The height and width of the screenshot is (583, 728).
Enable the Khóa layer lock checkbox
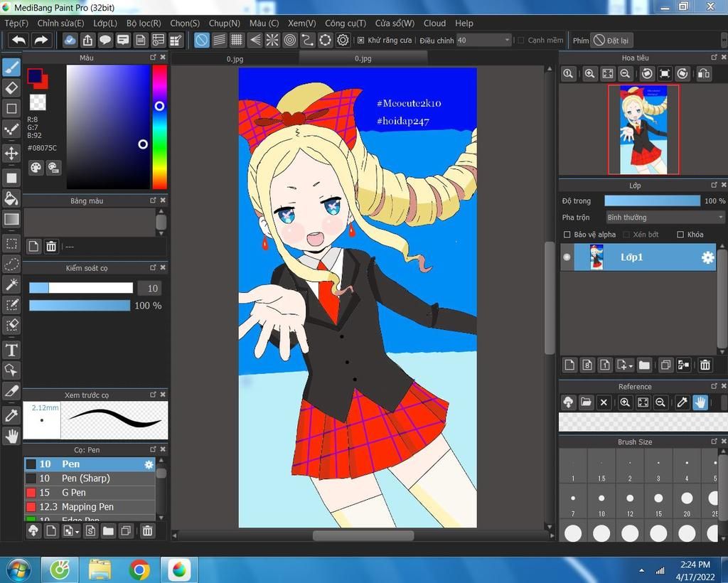pos(680,235)
